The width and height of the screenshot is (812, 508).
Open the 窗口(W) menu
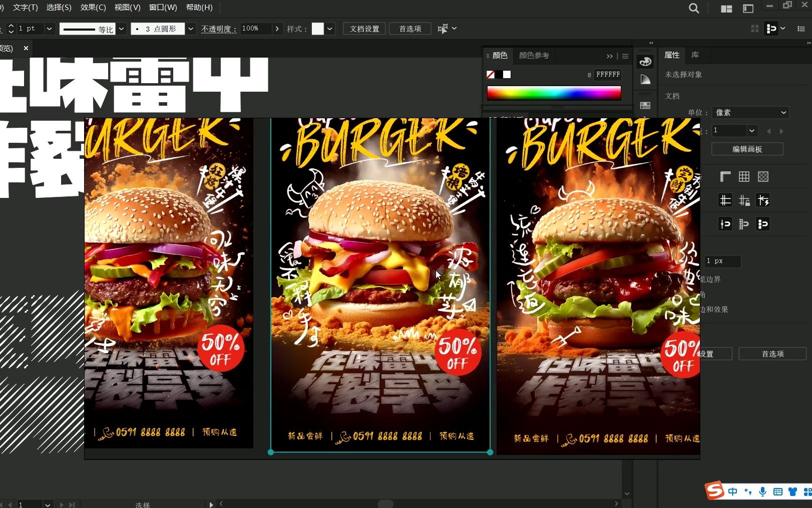click(163, 8)
